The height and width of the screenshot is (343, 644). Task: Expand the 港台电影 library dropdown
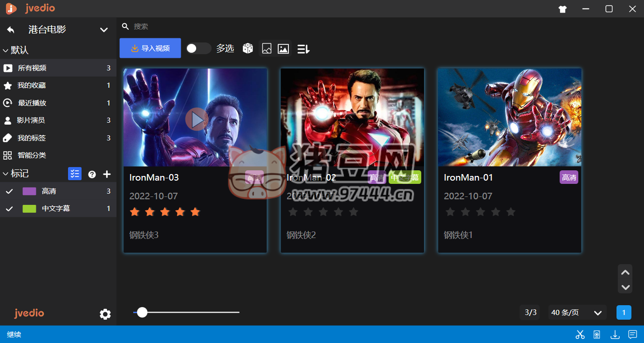point(104,30)
